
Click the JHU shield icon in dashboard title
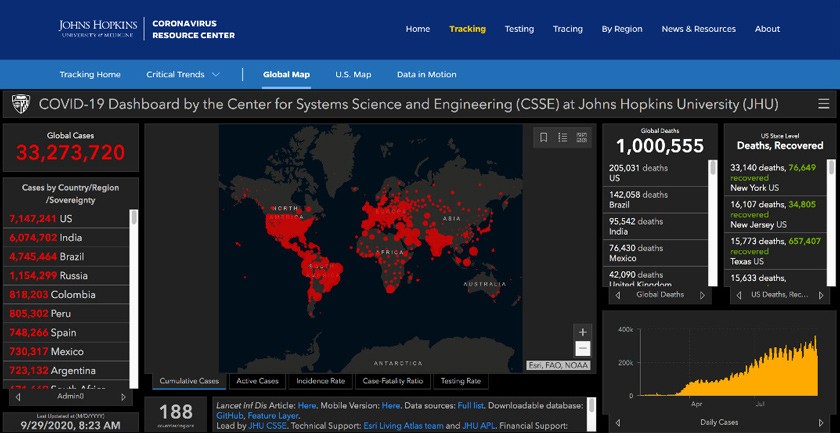pyautogui.click(x=21, y=104)
